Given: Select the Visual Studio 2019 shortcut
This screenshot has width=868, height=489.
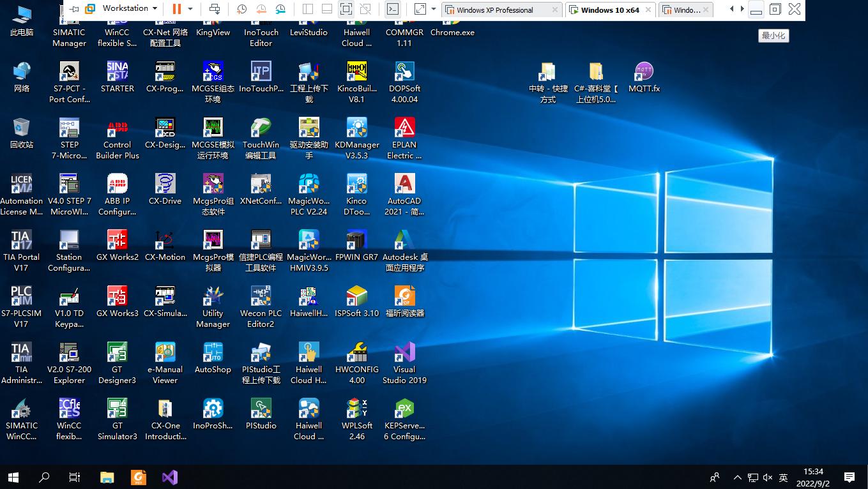Looking at the screenshot, I should (x=404, y=353).
